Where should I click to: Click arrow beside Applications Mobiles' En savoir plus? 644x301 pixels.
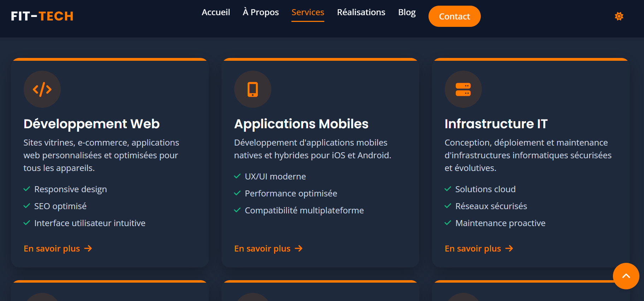299,249
